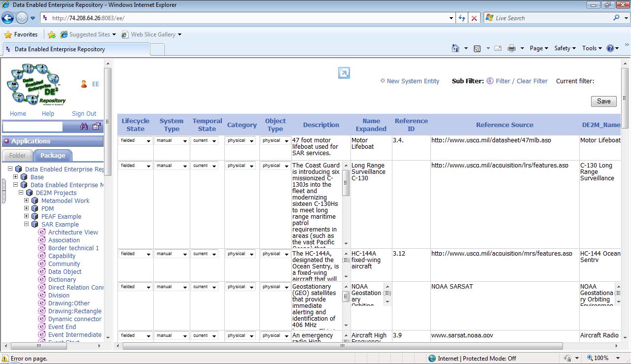
Task: Open the zoom level dropdown arrow
Action: 619,358
